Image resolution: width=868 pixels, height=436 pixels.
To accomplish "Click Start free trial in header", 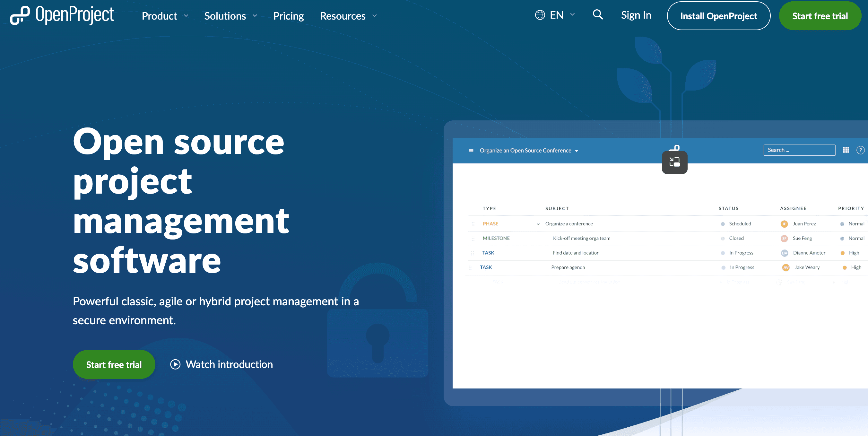I will pos(820,16).
